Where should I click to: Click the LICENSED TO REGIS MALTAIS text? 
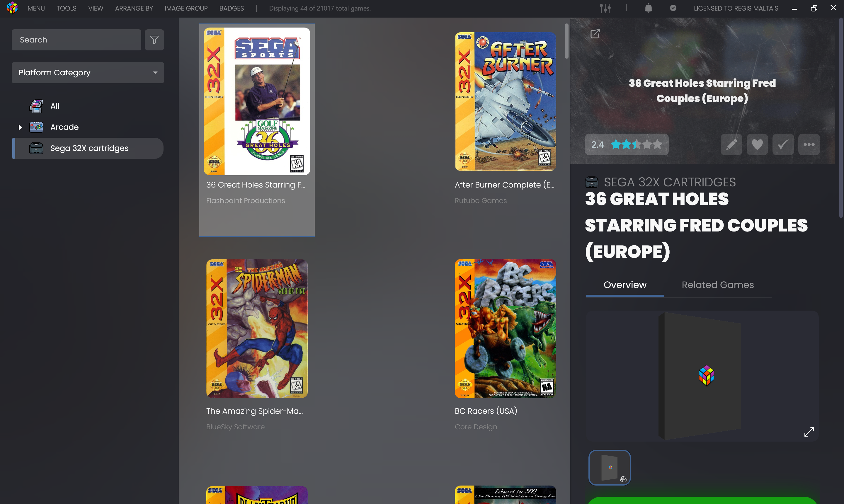(x=736, y=8)
